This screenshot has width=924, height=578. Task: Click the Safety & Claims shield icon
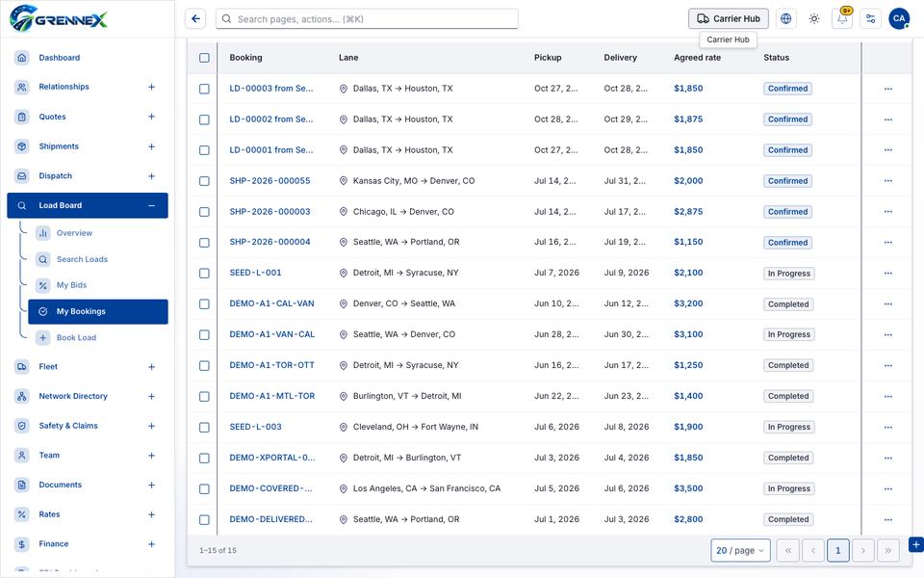click(22, 426)
